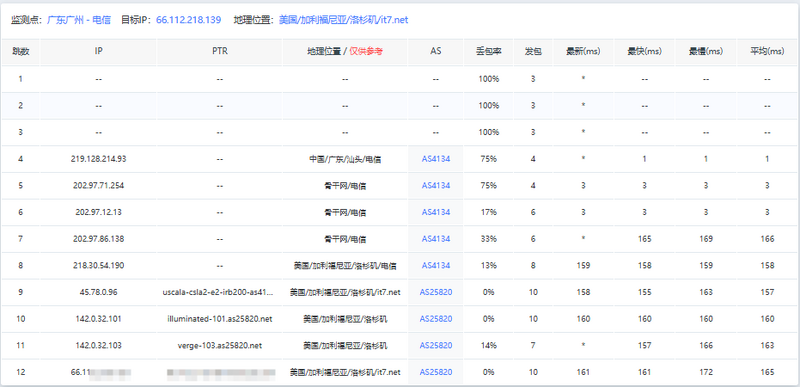Select IP cell 202.97.12.13

(x=98, y=212)
